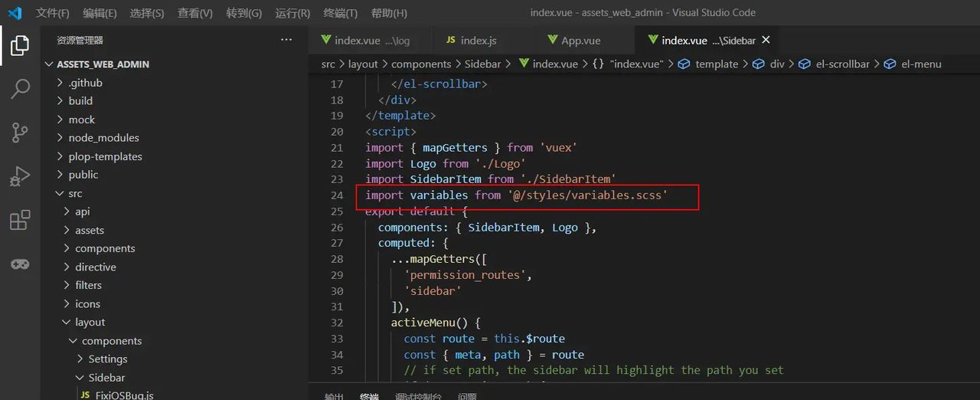Click line number 26 in gutter
Image resolution: width=980 pixels, height=400 pixels.
coord(337,228)
